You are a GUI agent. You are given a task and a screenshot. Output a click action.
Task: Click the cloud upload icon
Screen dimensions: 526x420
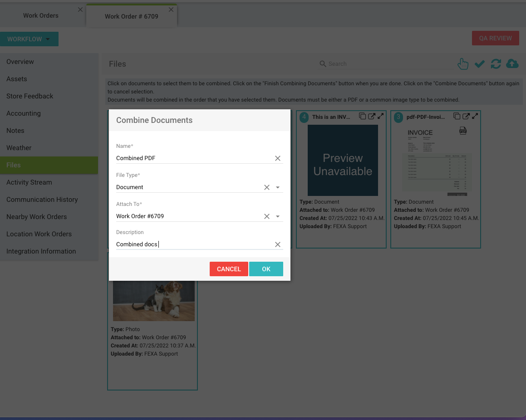[x=512, y=64]
